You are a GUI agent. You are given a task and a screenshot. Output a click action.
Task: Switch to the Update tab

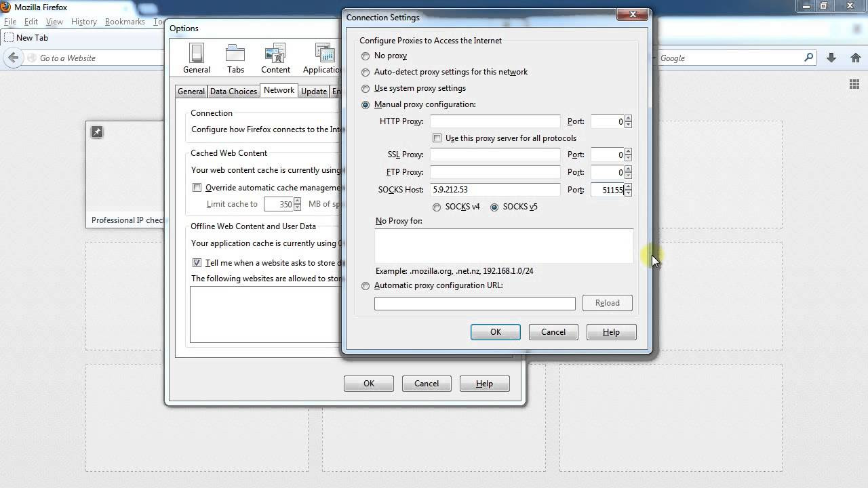314,91
